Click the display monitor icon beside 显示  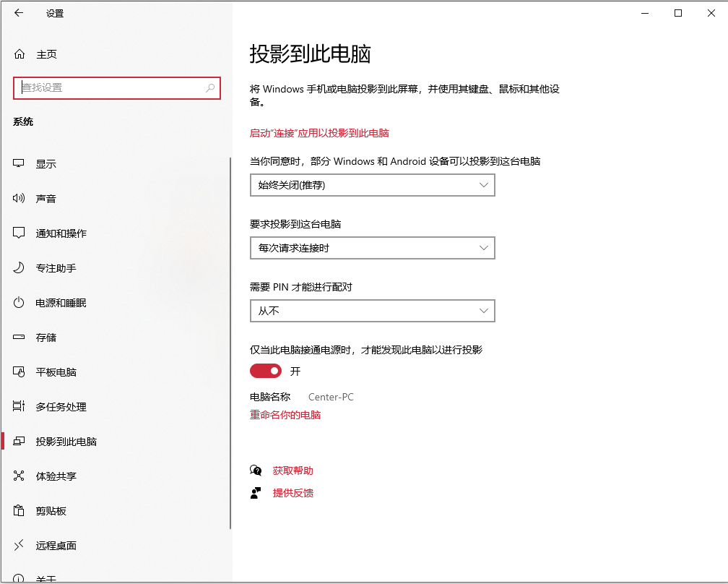pos(19,163)
